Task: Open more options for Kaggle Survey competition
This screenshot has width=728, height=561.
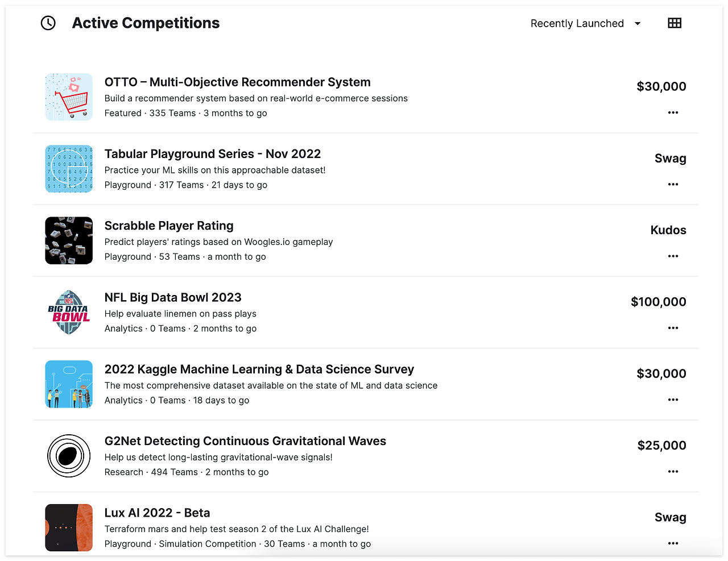Action: point(673,400)
